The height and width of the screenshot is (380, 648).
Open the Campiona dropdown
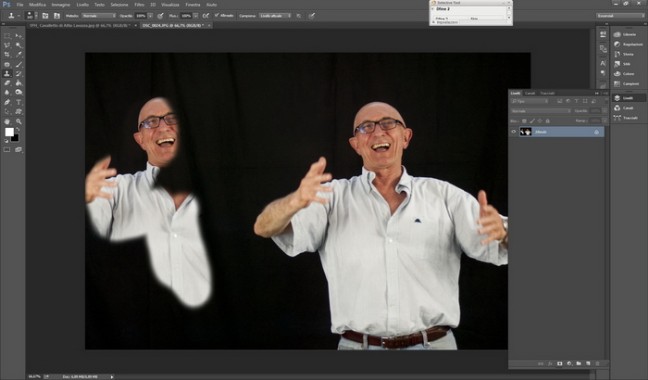[x=275, y=16]
